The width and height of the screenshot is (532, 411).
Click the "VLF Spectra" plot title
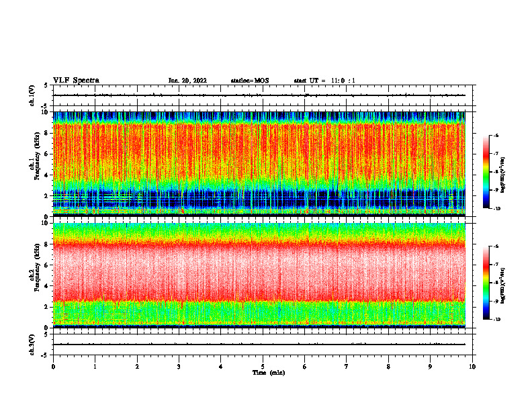tap(76, 81)
